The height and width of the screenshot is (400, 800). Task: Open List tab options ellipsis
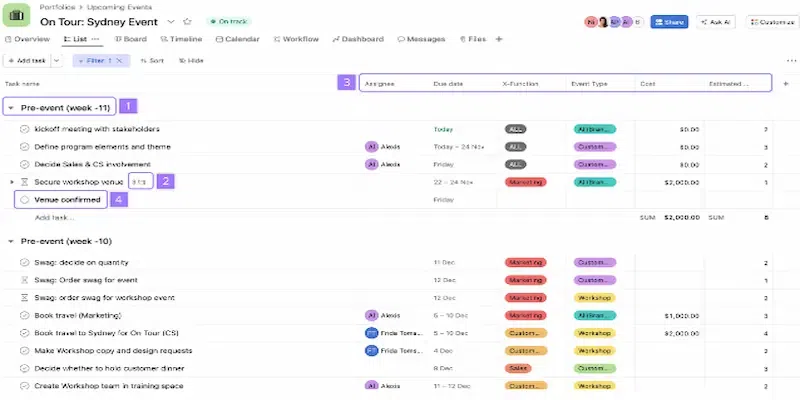tap(95, 39)
